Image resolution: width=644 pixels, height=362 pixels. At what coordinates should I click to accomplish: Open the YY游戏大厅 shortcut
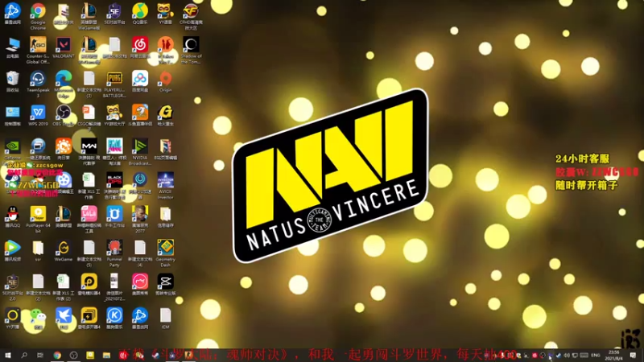(114, 115)
